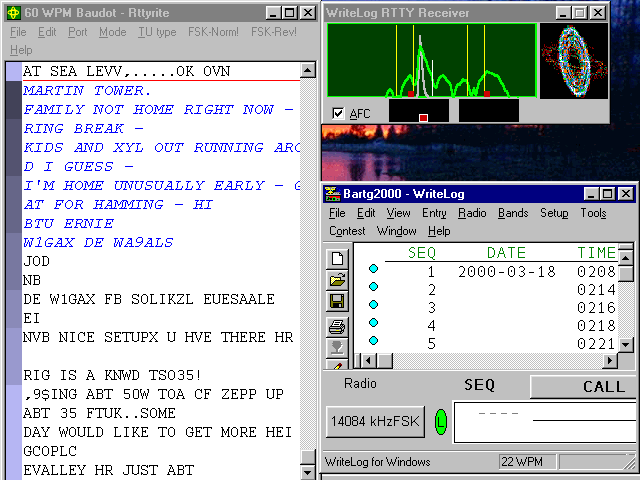Click the Rttyrite title bar application icon

[x=13, y=13]
